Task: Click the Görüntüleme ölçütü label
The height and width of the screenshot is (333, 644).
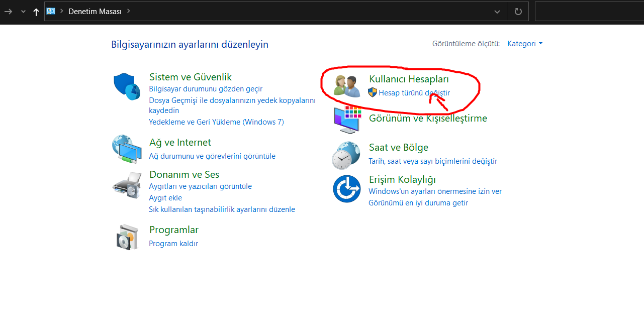Action: point(466,44)
